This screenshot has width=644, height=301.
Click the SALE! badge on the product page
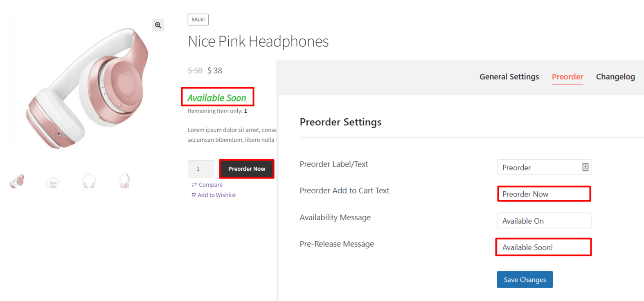(x=198, y=19)
